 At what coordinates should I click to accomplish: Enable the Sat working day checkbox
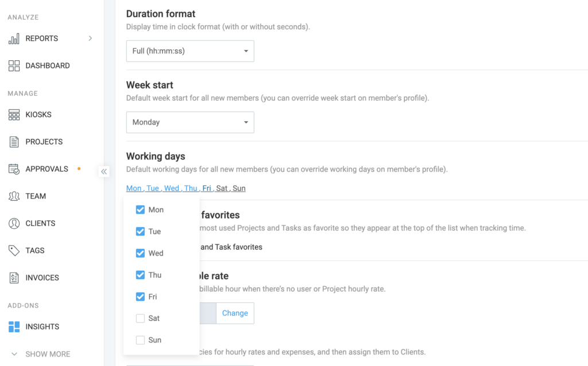(140, 318)
